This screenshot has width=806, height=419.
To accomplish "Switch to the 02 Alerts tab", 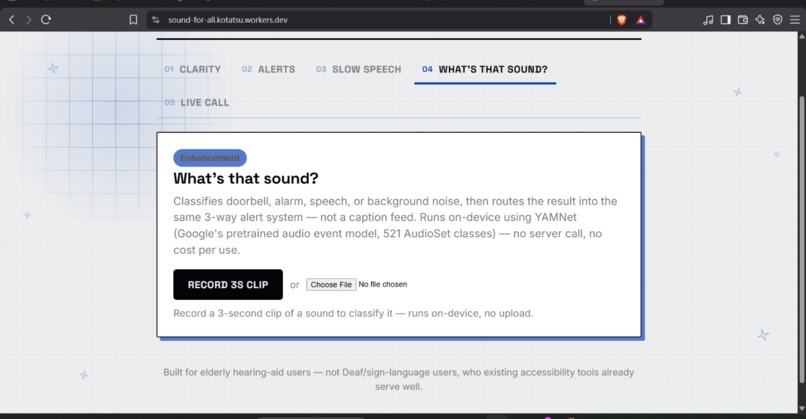I will [268, 69].
